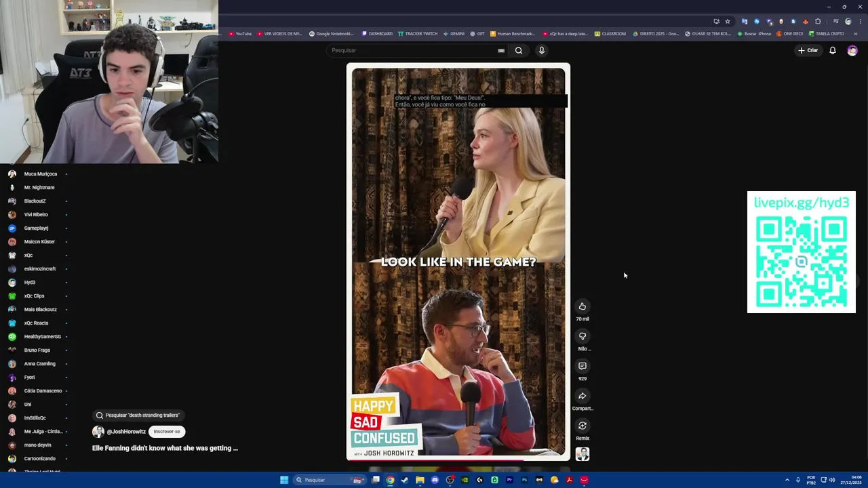Screen dimensions: 868x488
Task: Open YouTube notifications bell
Action: 832,50
